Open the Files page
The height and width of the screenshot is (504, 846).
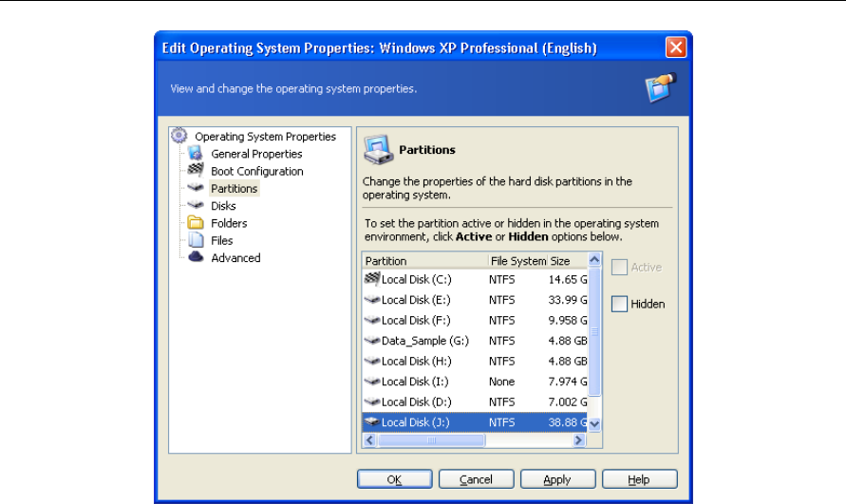tap(222, 240)
